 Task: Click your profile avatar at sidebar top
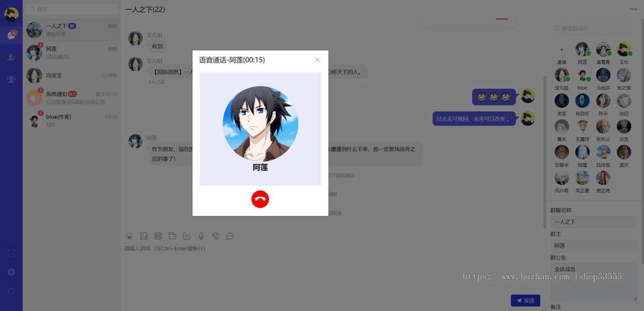(x=11, y=14)
